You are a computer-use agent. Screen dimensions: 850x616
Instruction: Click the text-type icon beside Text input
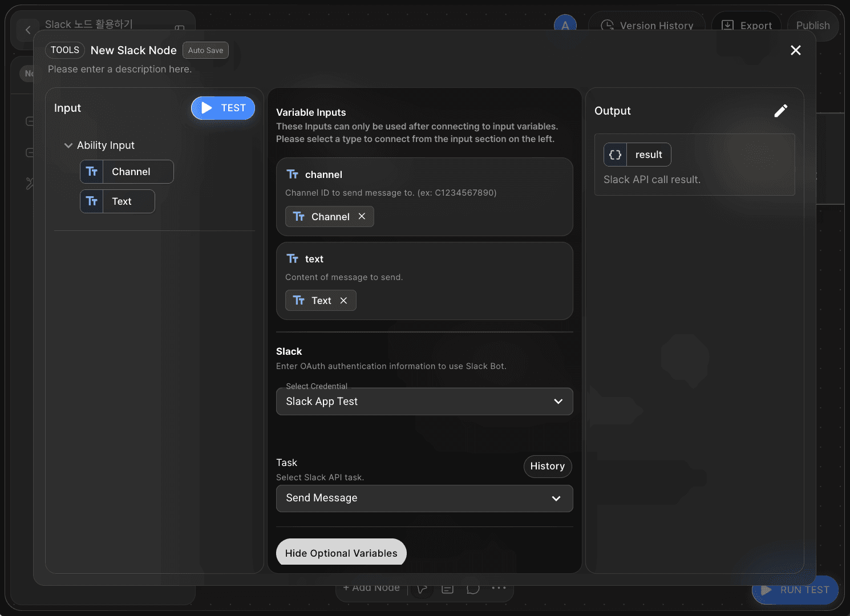pos(92,201)
